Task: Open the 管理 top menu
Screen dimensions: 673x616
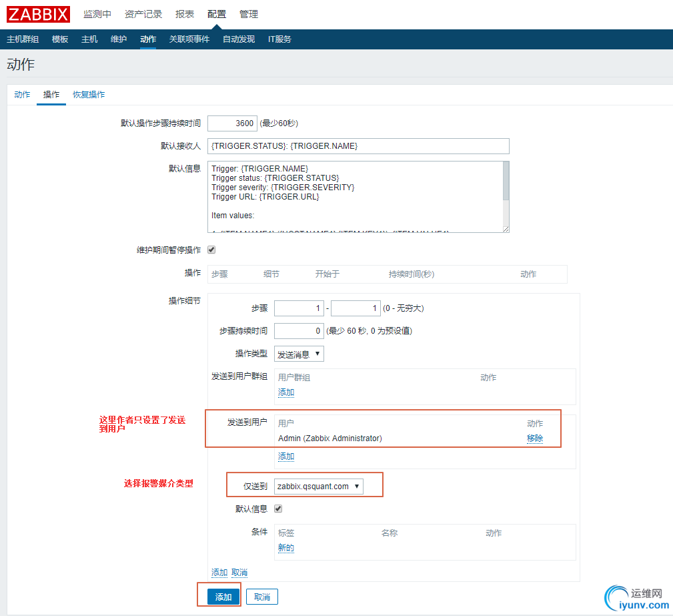Action: tap(249, 14)
